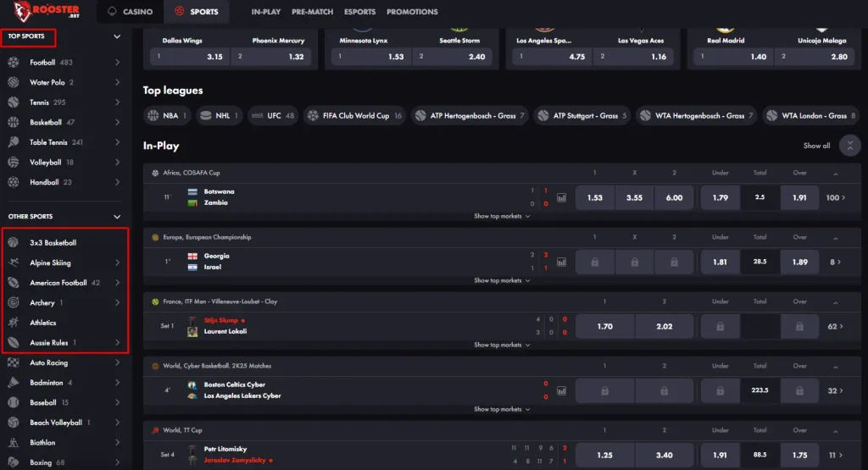868x470 pixels.
Task: Bet on Zambia win at 6.00
Action: 674,198
